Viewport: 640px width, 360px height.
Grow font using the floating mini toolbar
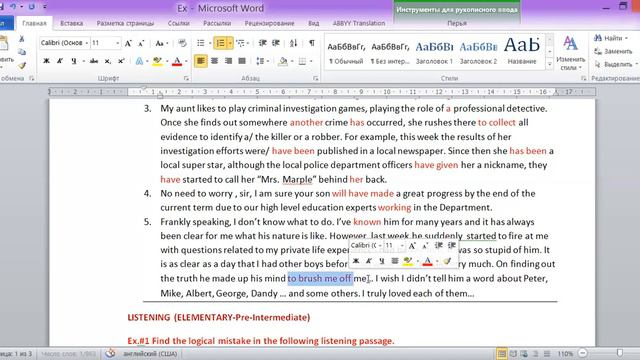412,246
